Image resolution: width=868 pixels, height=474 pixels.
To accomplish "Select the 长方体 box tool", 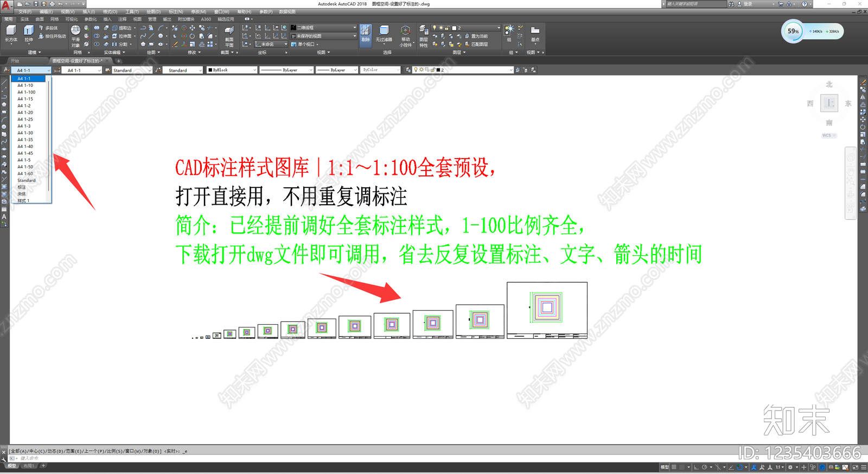I will pos(11,34).
